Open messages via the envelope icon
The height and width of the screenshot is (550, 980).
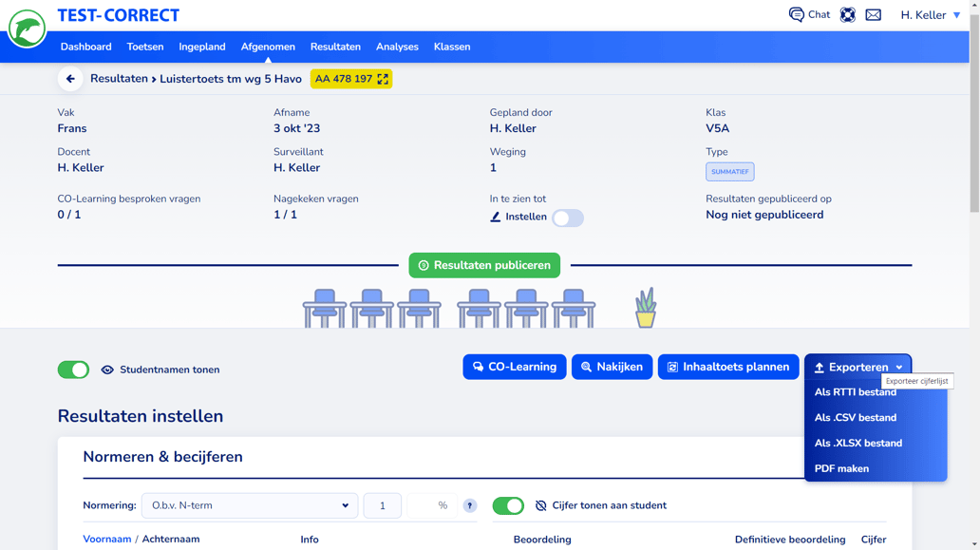point(875,14)
